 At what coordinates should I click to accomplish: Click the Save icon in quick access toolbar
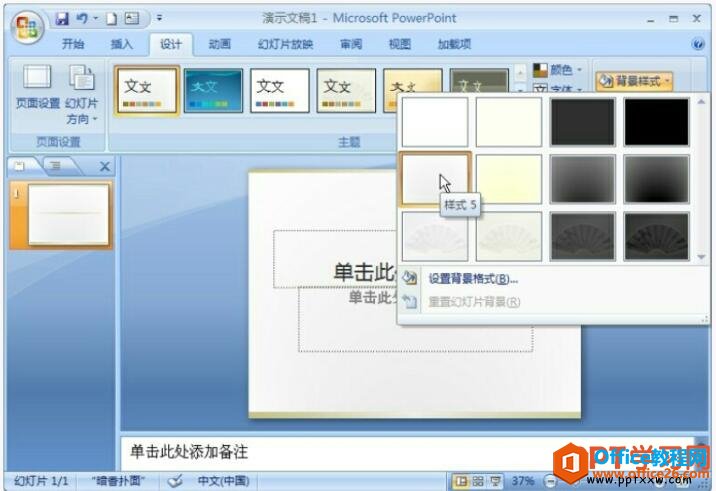click(x=62, y=18)
